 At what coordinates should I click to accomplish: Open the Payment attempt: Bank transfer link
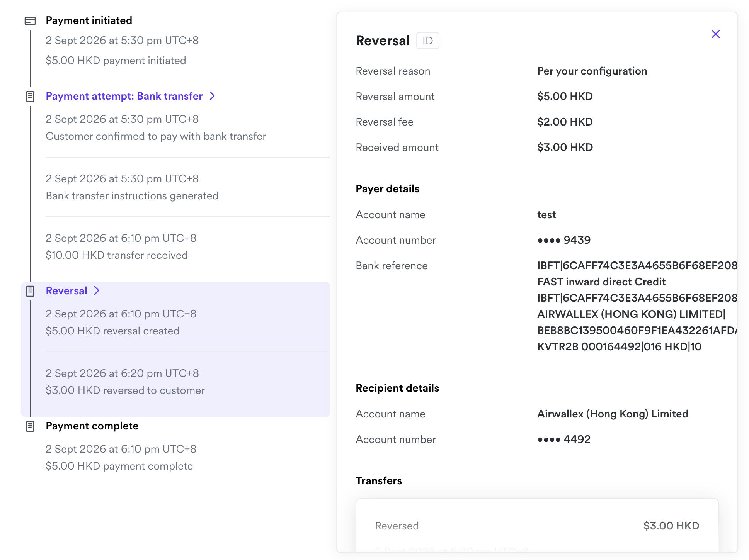tap(124, 96)
